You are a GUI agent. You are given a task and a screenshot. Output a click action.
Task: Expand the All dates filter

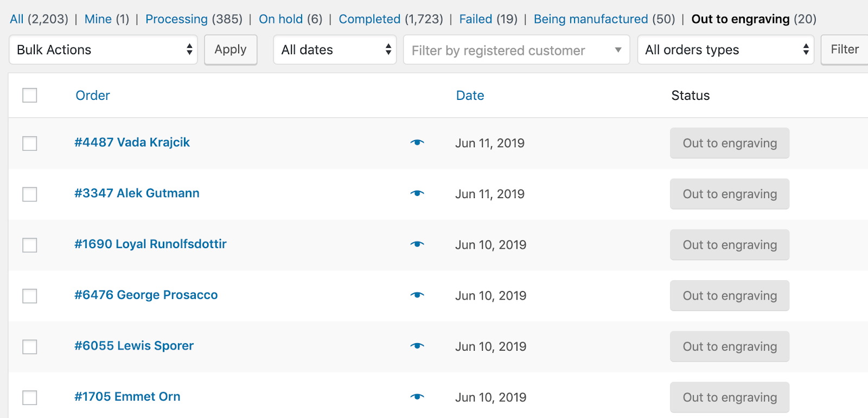(335, 50)
